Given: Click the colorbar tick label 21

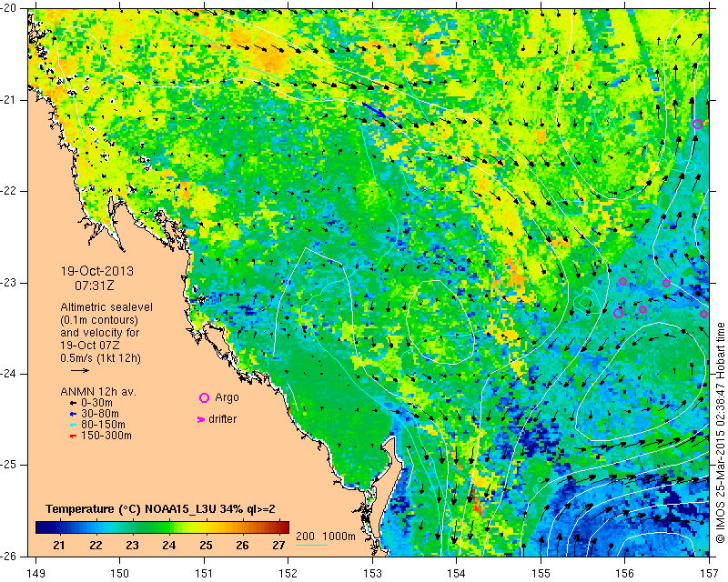Looking at the screenshot, I should (x=59, y=545).
